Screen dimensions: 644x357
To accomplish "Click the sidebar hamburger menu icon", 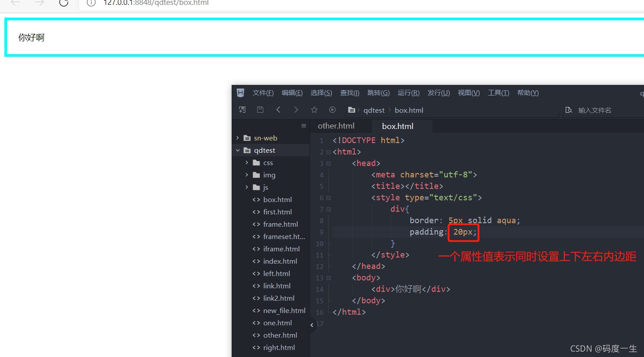I will [x=303, y=126].
